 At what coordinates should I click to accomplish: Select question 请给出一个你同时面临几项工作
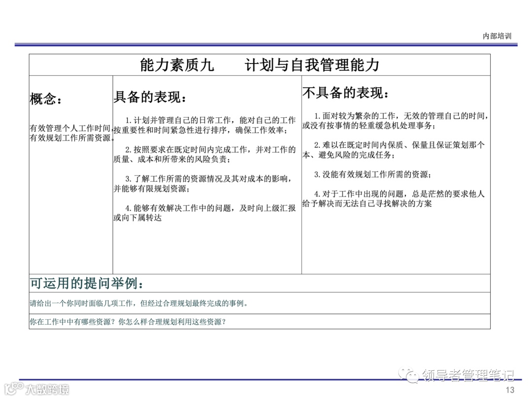tap(138, 303)
